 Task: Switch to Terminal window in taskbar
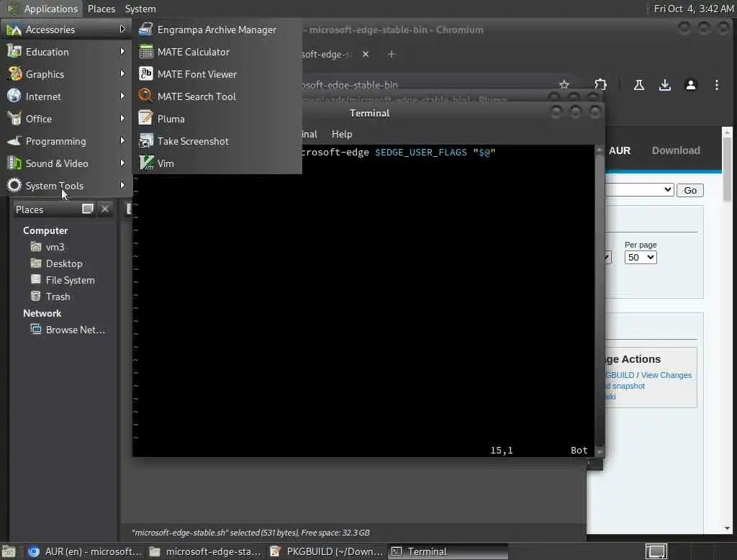448,551
